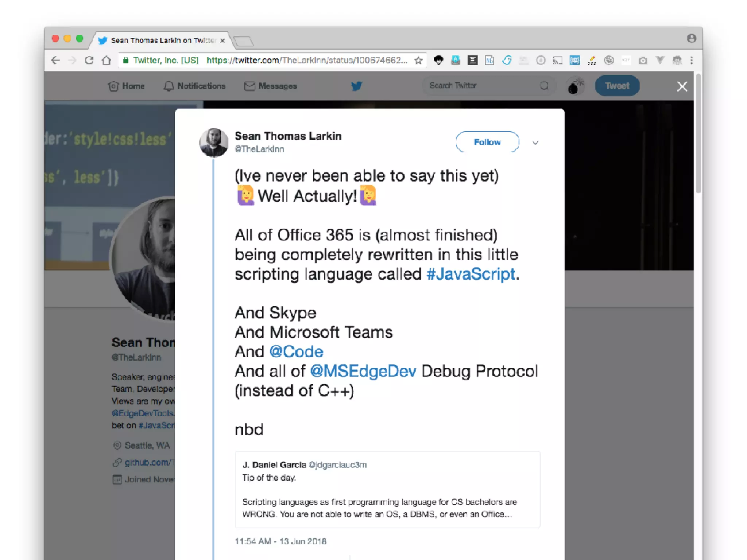Click the #JavaScript hashtag in the tweet
Image resolution: width=747 pixels, height=560 pixels.
coord(471,274)
